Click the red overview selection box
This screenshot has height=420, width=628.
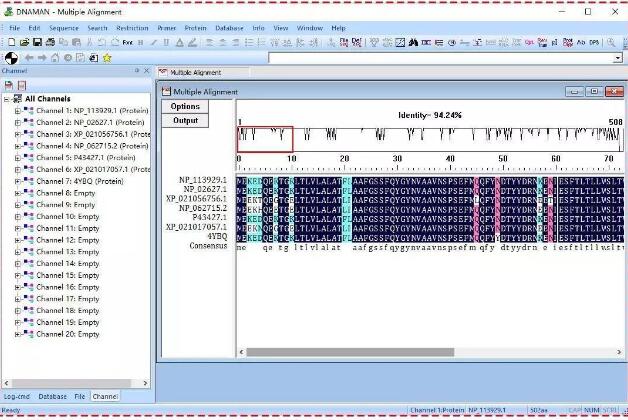pyautogui.click(x=265, y=139)
